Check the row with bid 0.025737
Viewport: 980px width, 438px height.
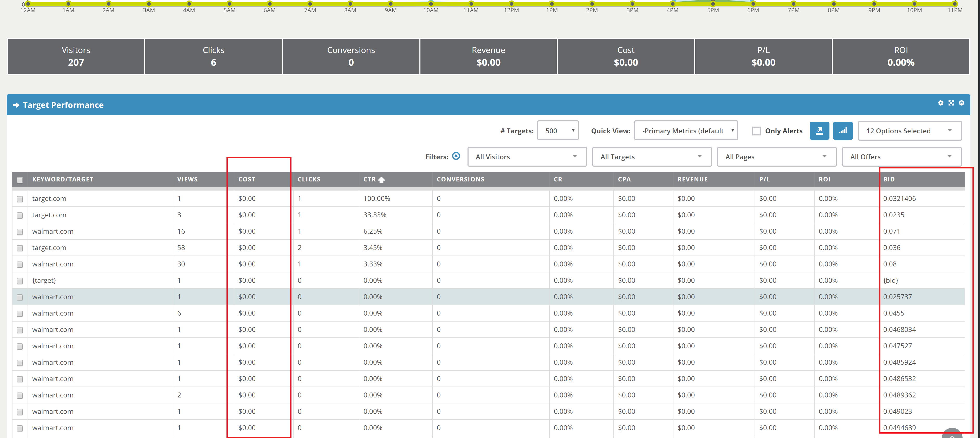coord(20,297)
